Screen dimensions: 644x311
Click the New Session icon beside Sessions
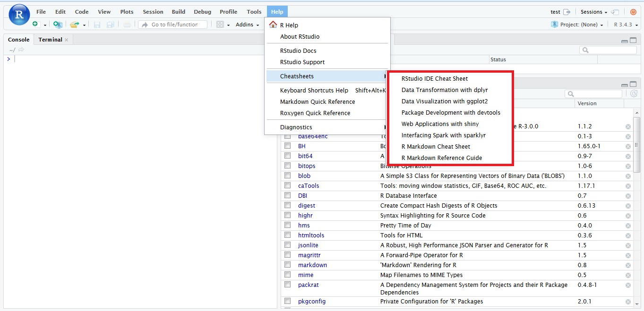coord(615,12)
